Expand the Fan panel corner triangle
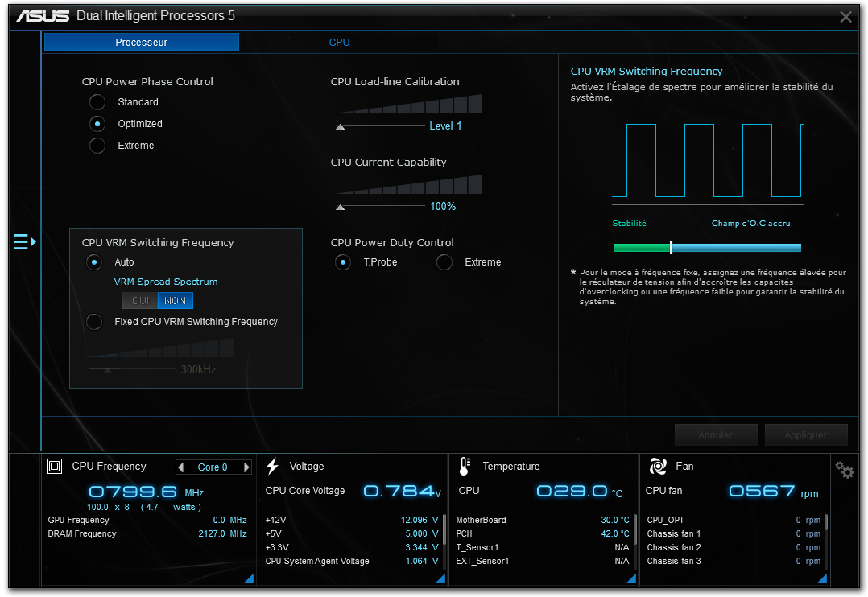868x597 pixels. click(823, 578)
